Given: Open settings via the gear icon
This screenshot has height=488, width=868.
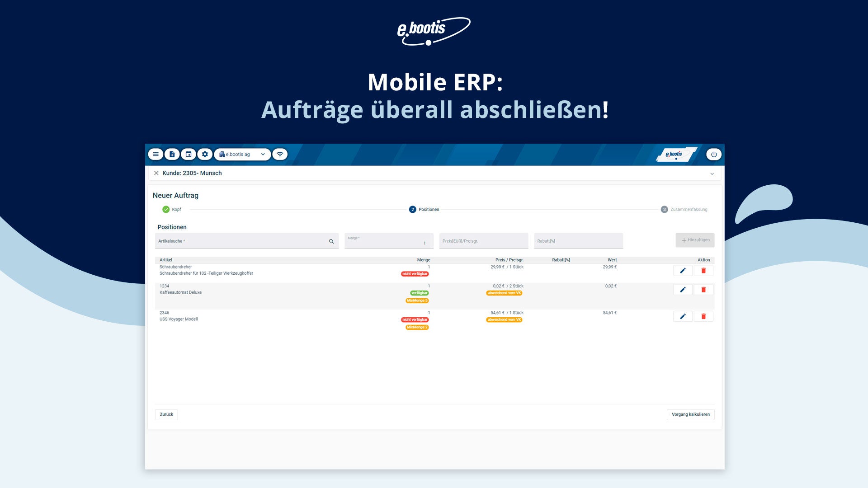Looking at the screenshot, I should coord(205,155).
